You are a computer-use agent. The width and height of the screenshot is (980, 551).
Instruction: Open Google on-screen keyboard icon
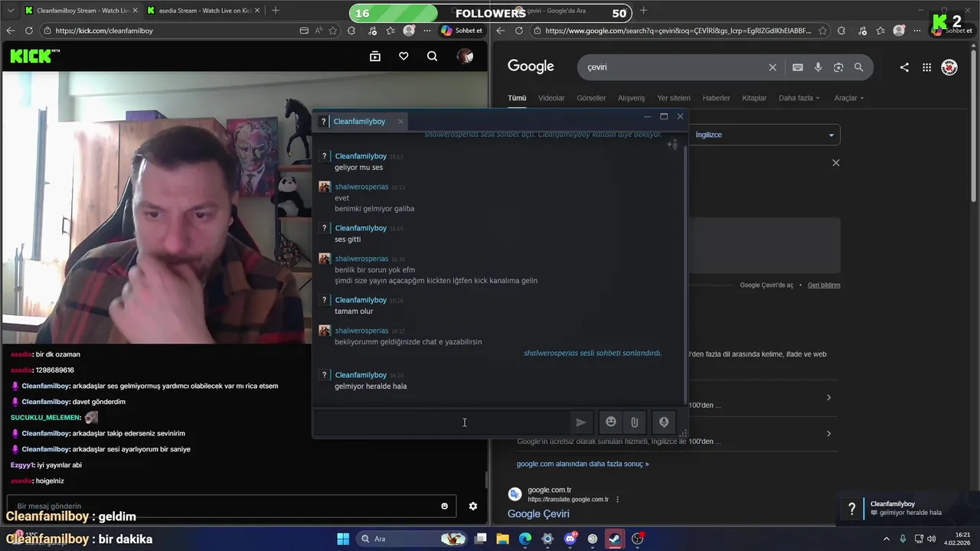tap(798, 67)
